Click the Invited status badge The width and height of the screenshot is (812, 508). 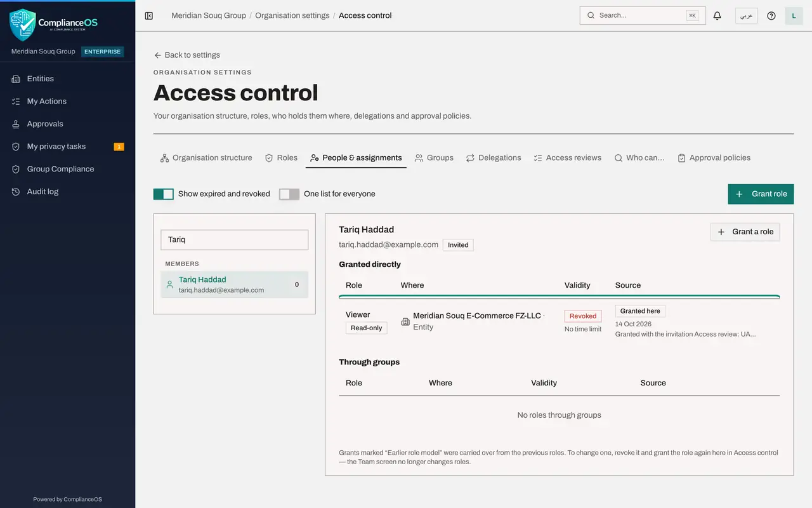click(x=458, y=244)
